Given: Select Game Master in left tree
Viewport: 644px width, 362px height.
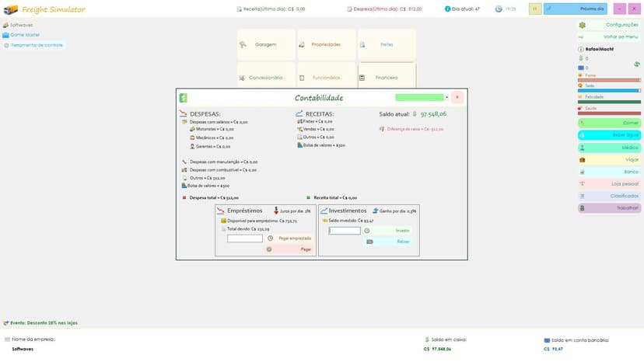Looking at the screenshot, I should point(25,35).
